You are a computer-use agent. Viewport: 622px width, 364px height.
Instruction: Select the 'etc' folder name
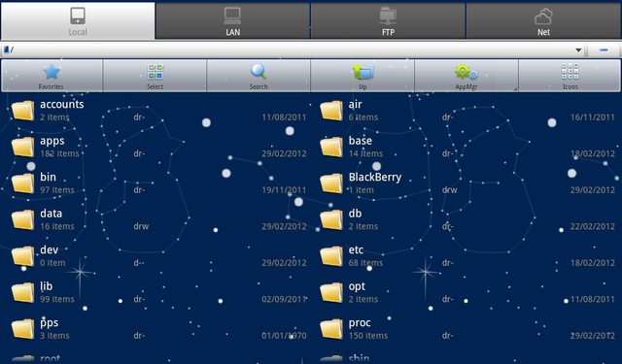pos(356,249)
